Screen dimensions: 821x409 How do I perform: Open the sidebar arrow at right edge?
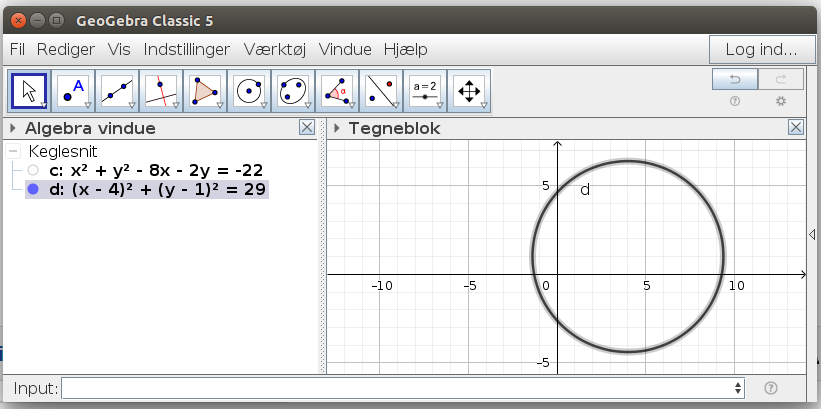(x=813, y=234)
